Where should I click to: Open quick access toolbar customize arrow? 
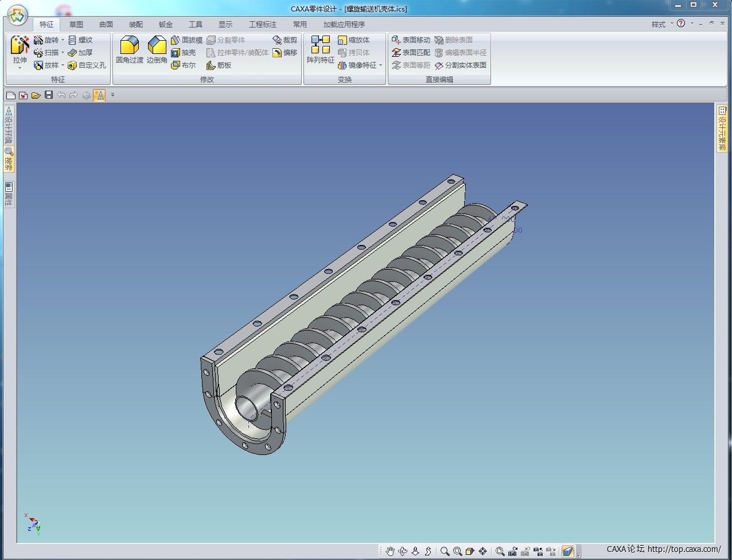(112, 95)
